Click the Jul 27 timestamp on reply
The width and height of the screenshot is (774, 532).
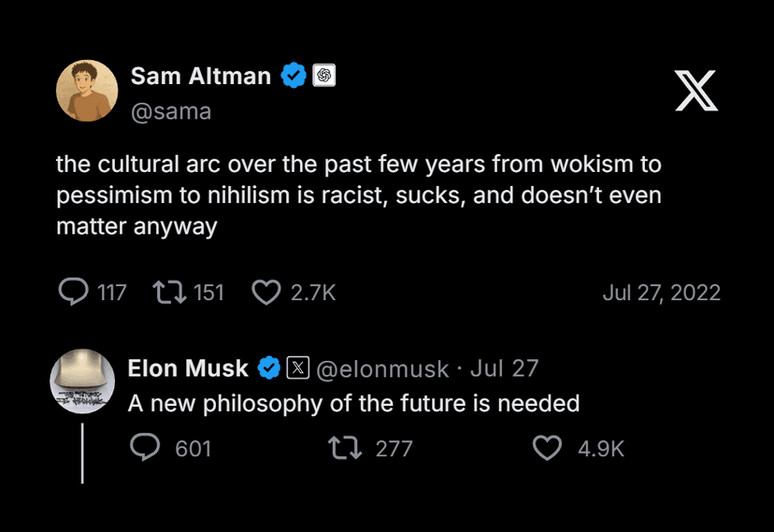(505, 368)
